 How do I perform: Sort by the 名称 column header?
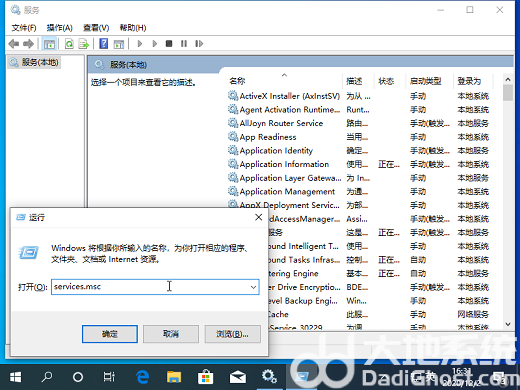coord(237,81)
